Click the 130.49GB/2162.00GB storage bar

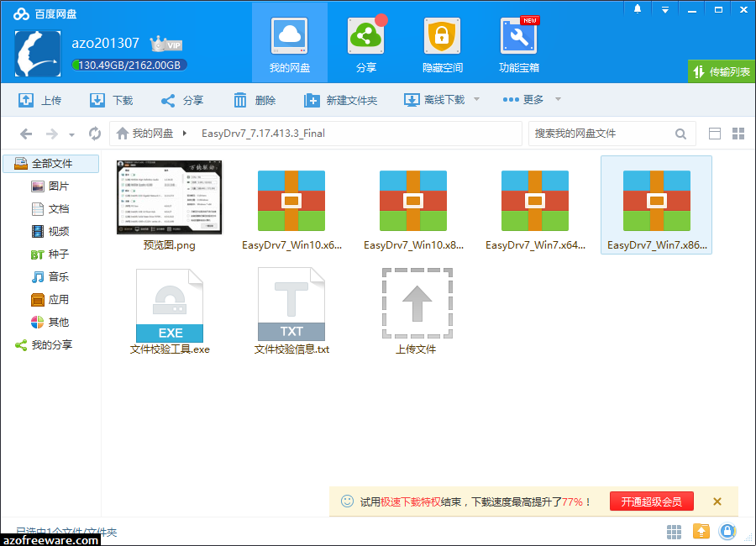tap(129, 66)
